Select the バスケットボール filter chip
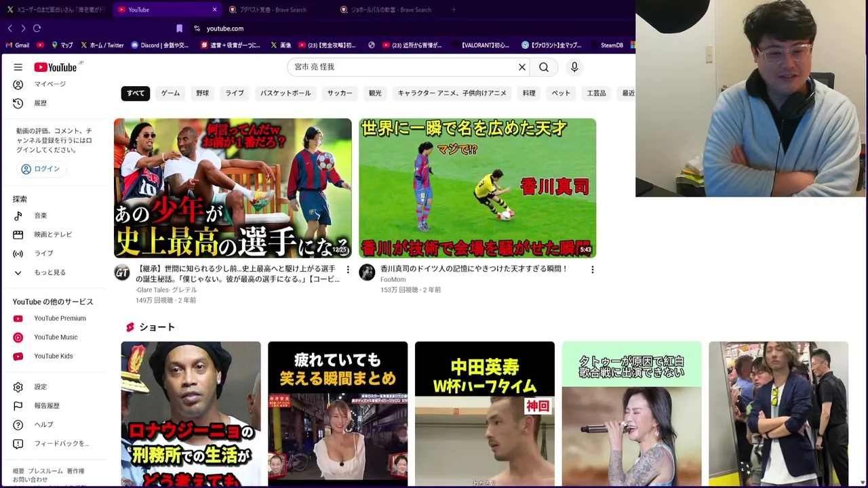 click(x=285, y=93)
